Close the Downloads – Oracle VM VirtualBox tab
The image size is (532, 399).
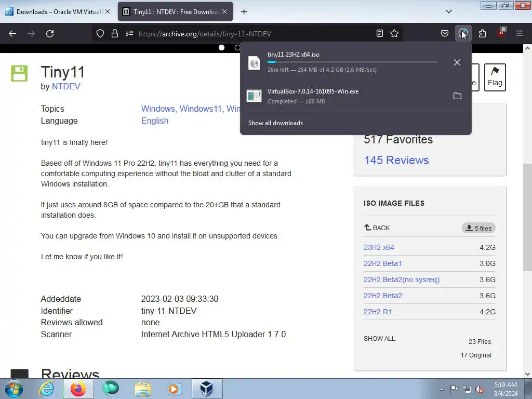(108, 11)
